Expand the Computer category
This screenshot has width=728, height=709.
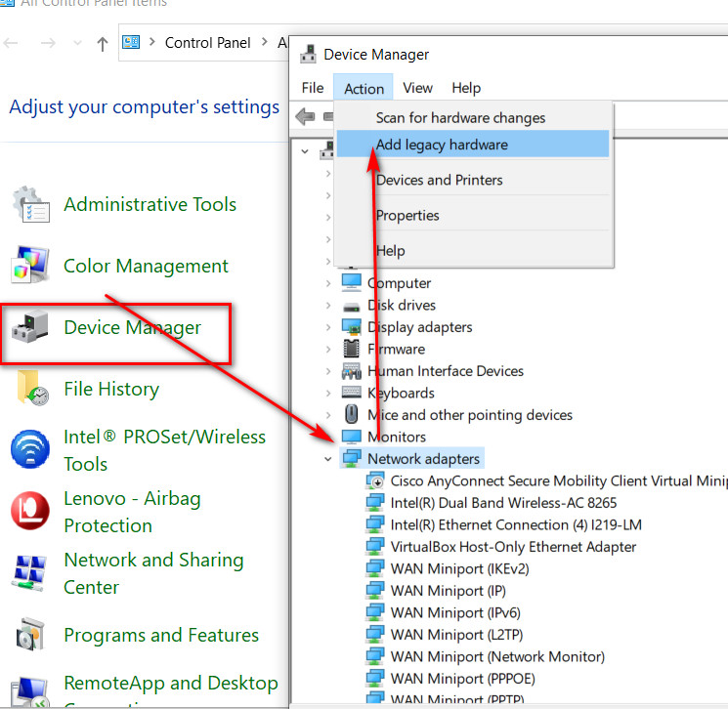(x=328, y=283)
